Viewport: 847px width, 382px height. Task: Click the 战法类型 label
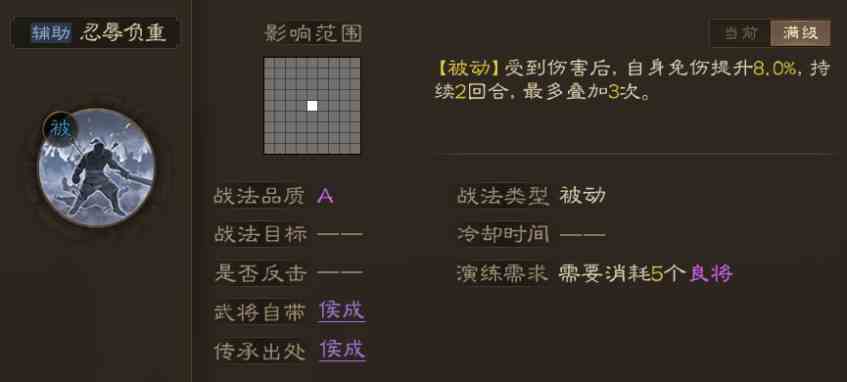(503, 196)
